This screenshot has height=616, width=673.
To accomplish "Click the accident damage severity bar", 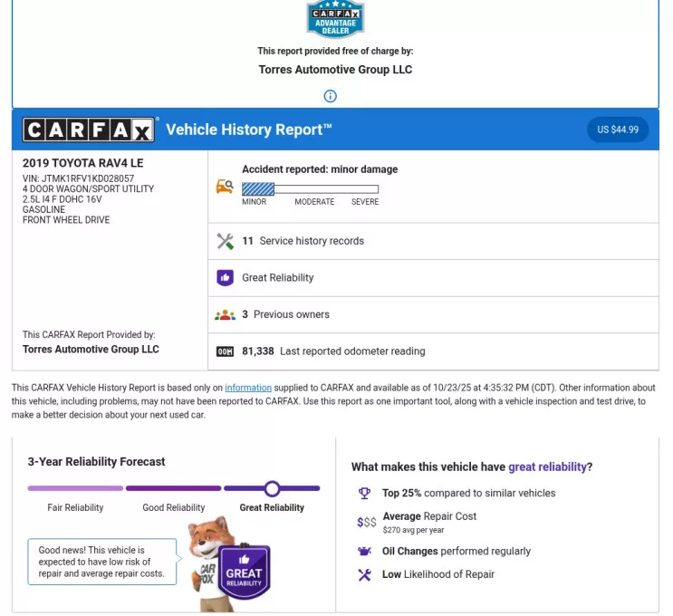I will click(x=310, y=188).
